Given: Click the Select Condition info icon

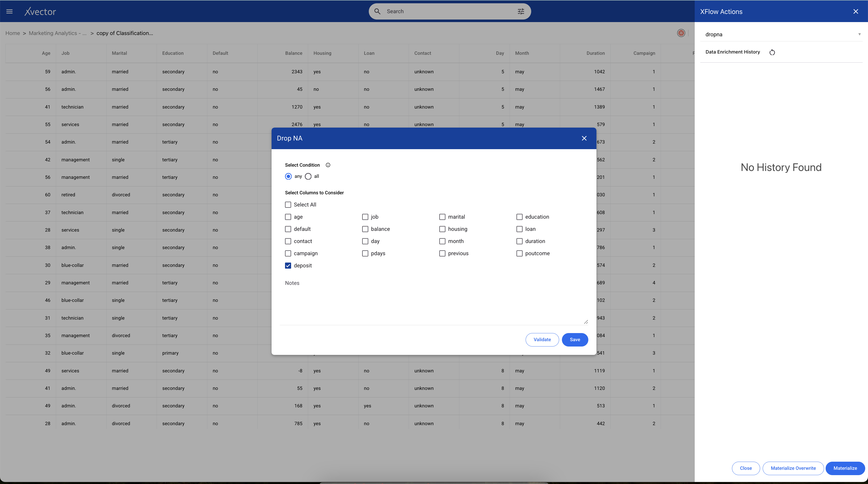Looking at the screenshot, I should [x=328, y=165].
